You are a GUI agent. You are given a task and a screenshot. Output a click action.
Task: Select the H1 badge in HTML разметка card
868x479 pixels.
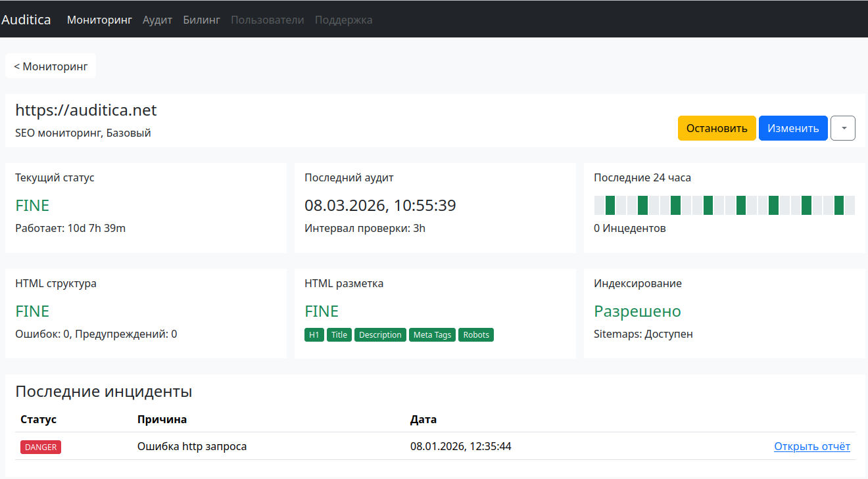pyautogui.click(x=314, y=334)
